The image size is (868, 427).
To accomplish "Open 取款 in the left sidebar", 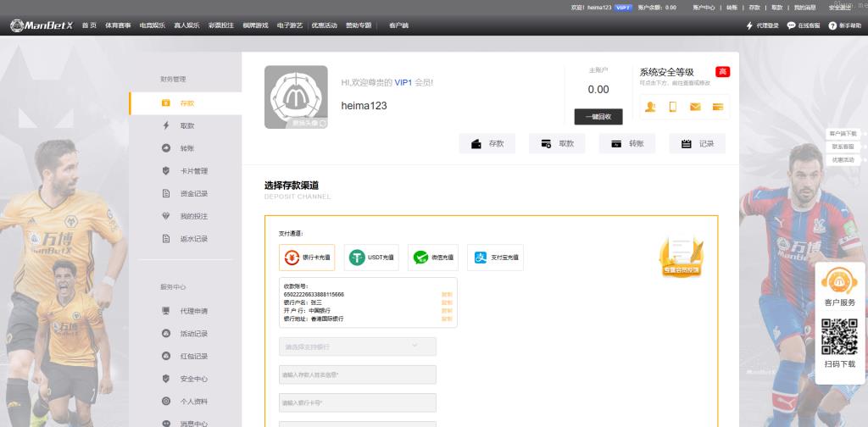I will [187, 125].
